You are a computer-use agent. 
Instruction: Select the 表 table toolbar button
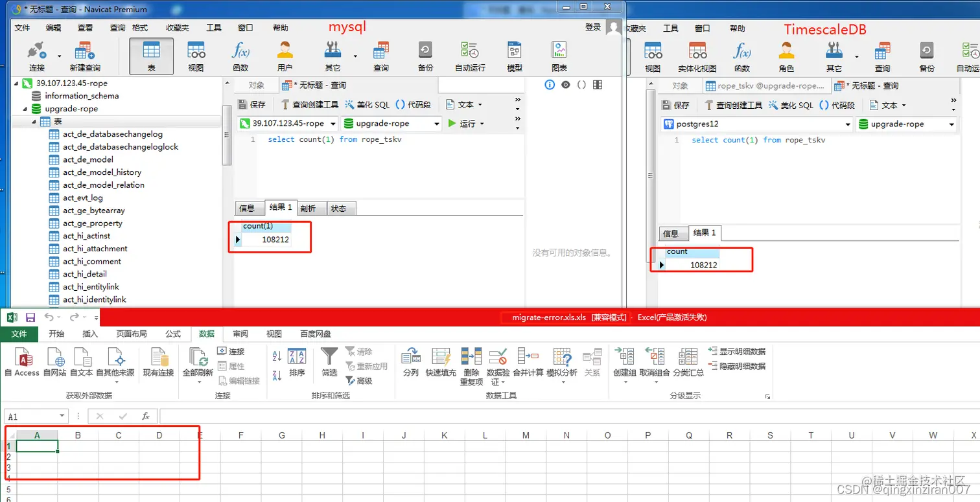click(151, 56)
